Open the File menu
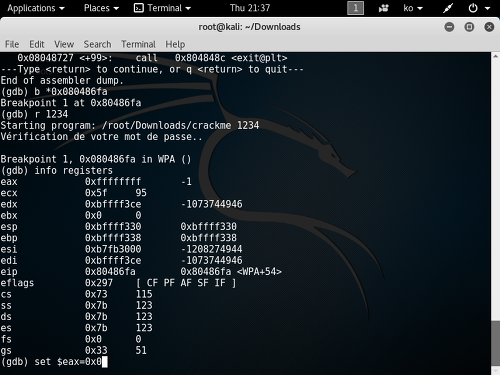This screenshot has width=500, height=375. (12, 44)
